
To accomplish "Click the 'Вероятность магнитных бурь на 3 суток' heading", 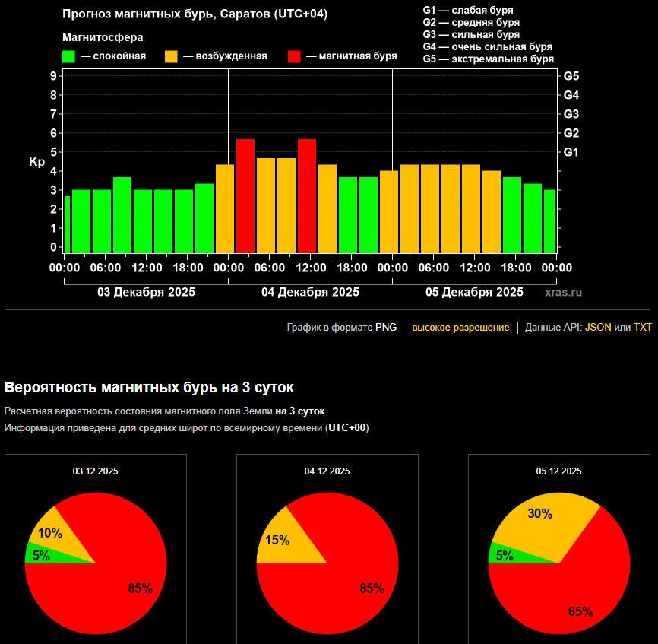I will 149,387.
